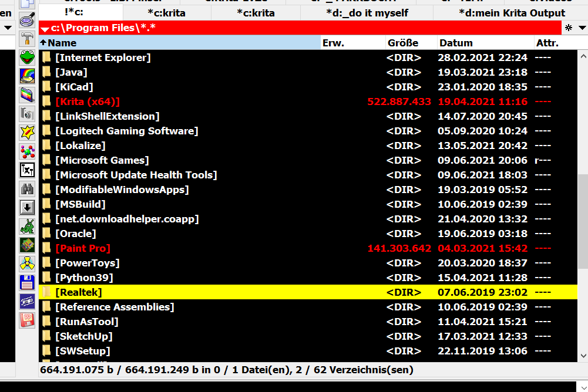Open the rainbow scanner icon

point(27,76)
